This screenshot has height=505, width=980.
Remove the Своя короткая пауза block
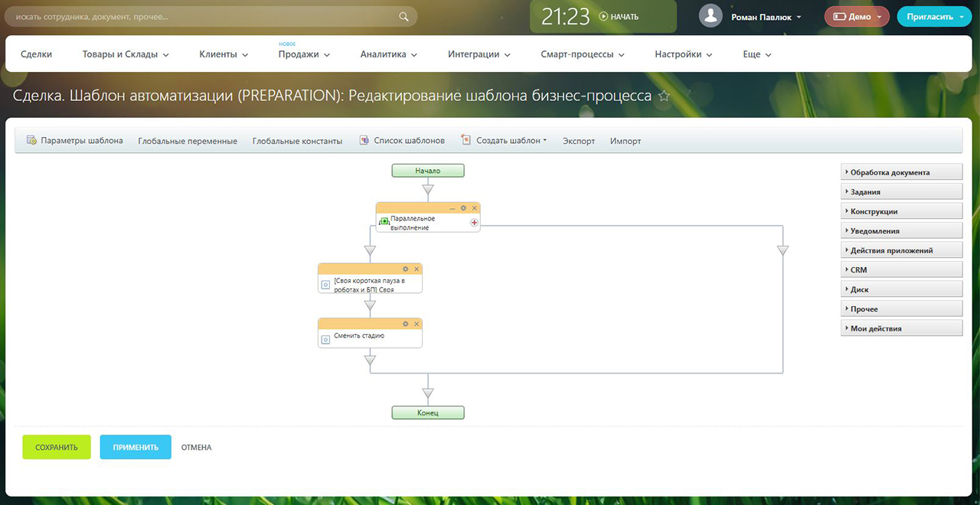(x=416, y=269)
